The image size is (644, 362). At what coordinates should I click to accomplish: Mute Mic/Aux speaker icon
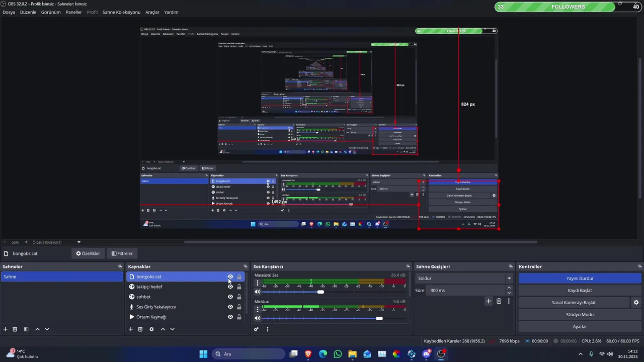point(258,318)
